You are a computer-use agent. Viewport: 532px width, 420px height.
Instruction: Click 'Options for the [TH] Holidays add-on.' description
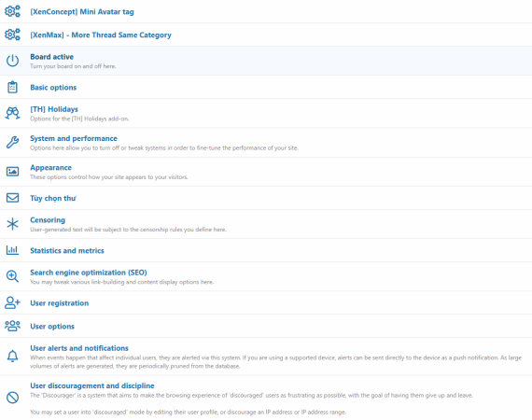[x=79, y=119]
